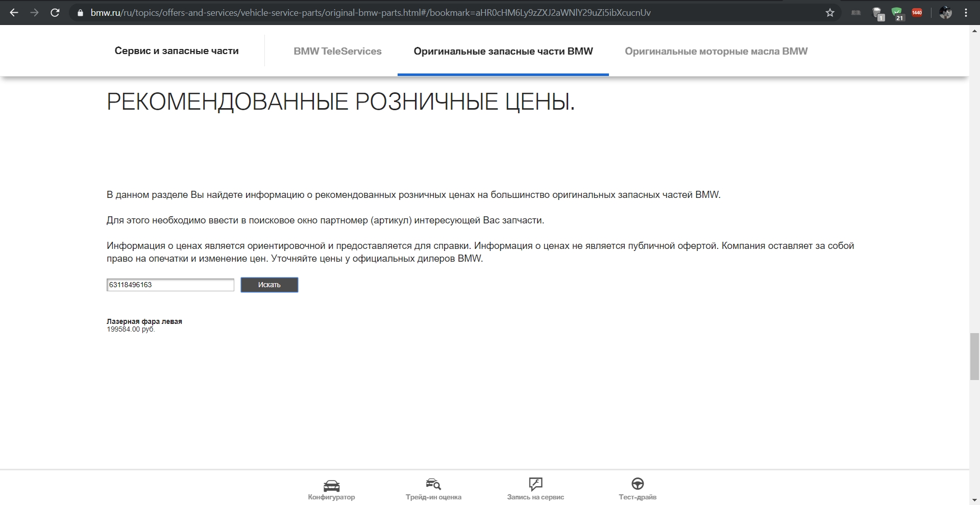The width and height of the screenshot is (980, 505).
Task: Click the price 199584.00 руб.
Action: (x=131, y=330)
